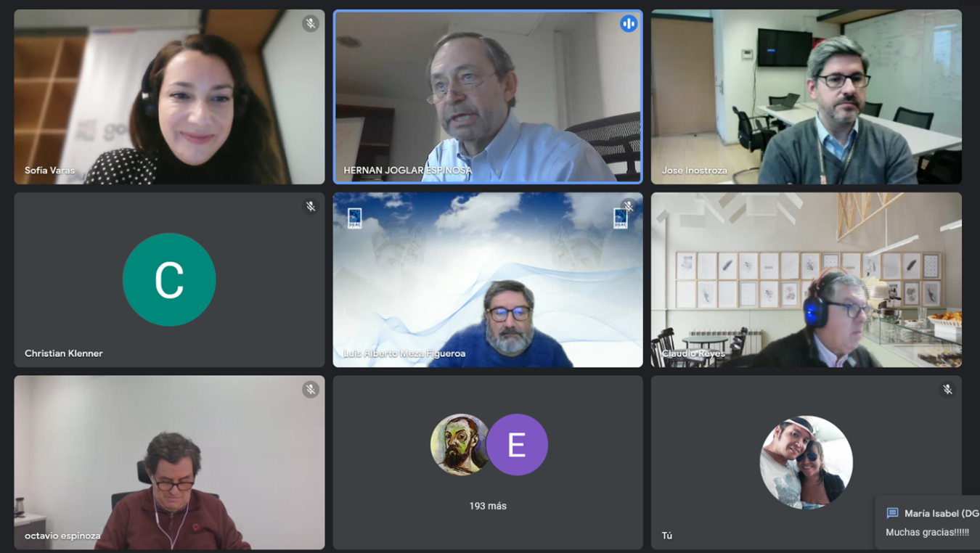
Task: Select purple E participant avatar
Action: 517,445
